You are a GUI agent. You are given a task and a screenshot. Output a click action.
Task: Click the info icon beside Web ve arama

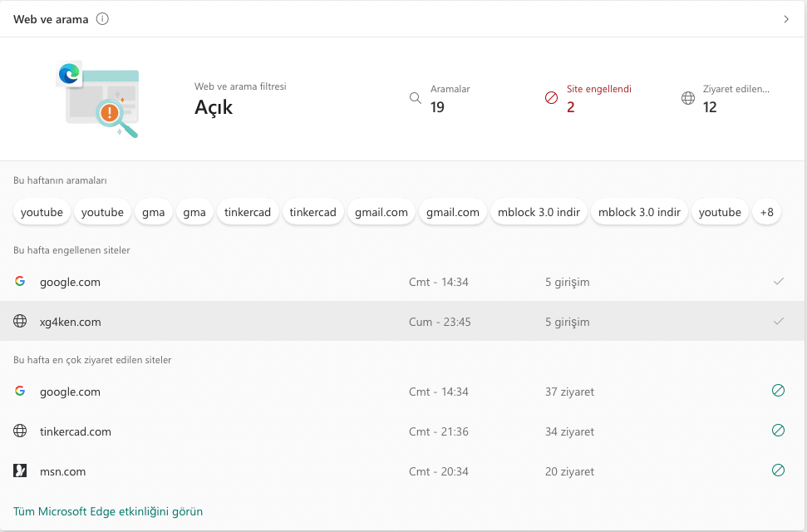coord(102,19)
